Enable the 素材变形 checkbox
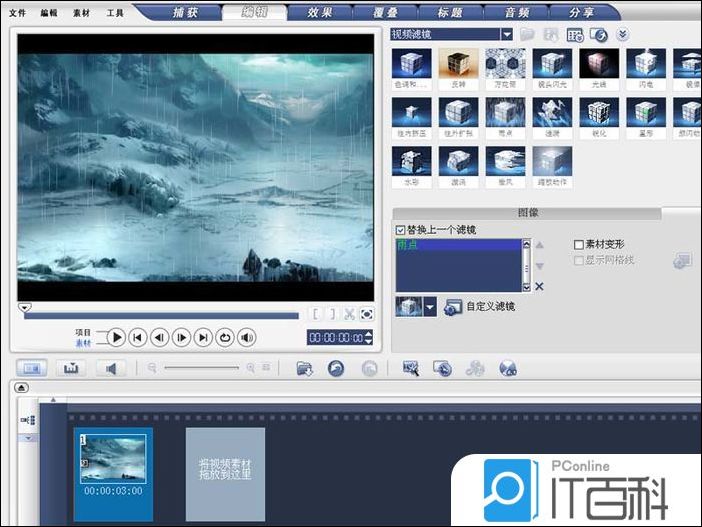Image resolution: width=702 pixels, height=527 pixels. [x=579, y=245]
